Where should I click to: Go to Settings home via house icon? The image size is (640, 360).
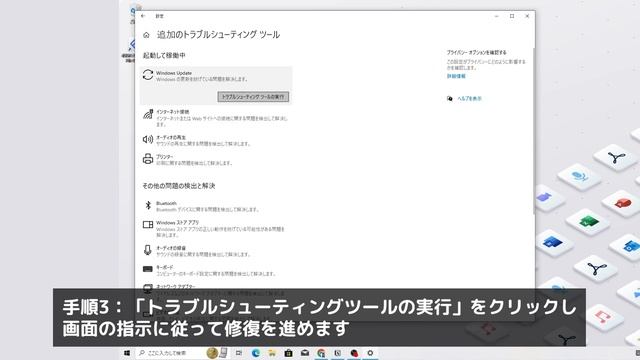[x=146, y=35]
